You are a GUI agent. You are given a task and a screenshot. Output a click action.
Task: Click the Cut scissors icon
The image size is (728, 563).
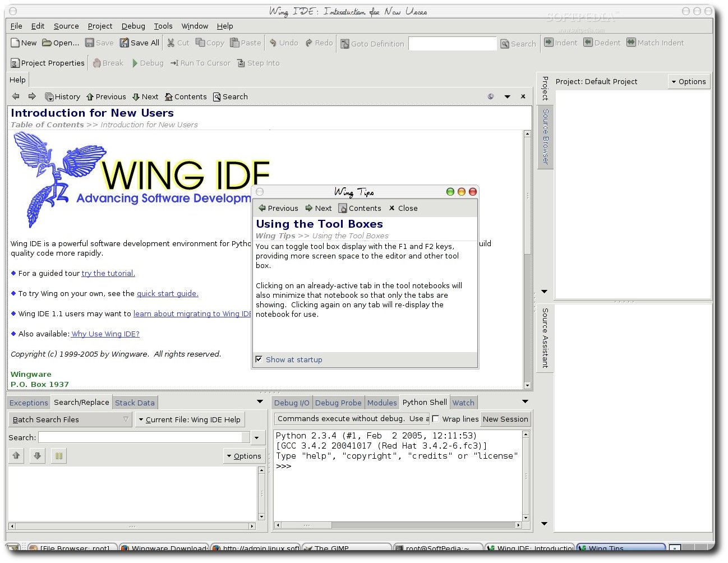[171, 43]
